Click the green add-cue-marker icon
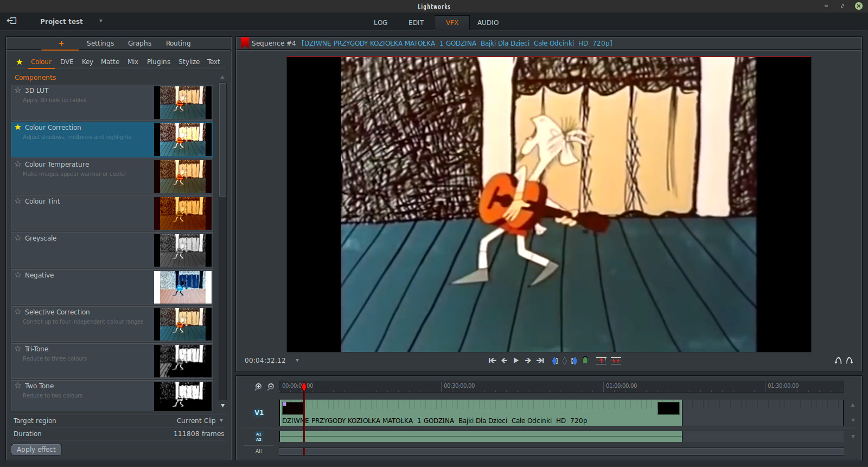This screenshot has width=868, height=467. coord(585,361)
